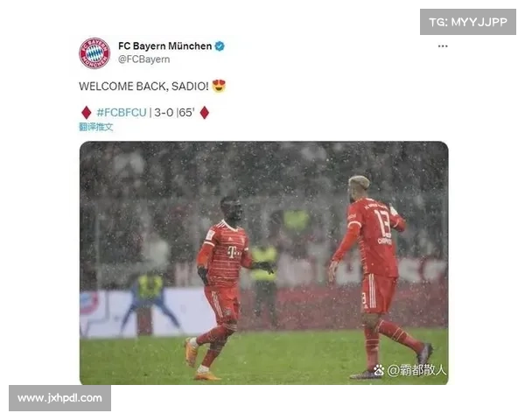This screenshot has width=525, height=420.
Task: Open the three-dot more options menu
Action: click(x=443, y=46)
